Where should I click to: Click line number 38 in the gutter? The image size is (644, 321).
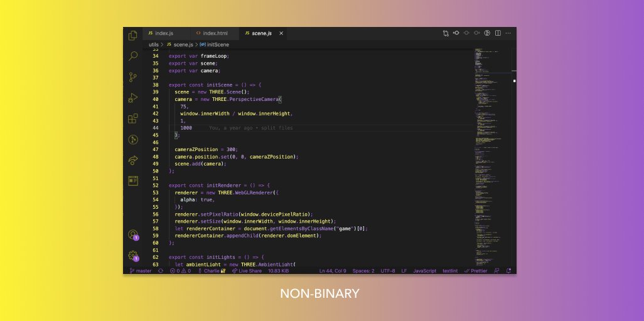coord(155,85)
